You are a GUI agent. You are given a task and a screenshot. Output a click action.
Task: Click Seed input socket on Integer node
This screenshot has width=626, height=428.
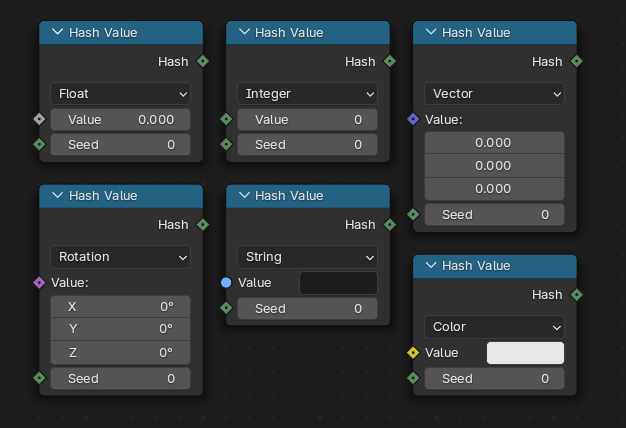coord(226,144)
